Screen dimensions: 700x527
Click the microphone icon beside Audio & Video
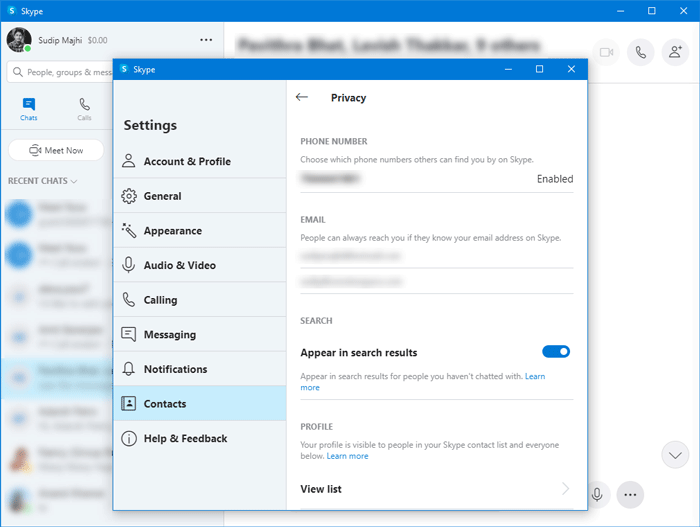129,265
